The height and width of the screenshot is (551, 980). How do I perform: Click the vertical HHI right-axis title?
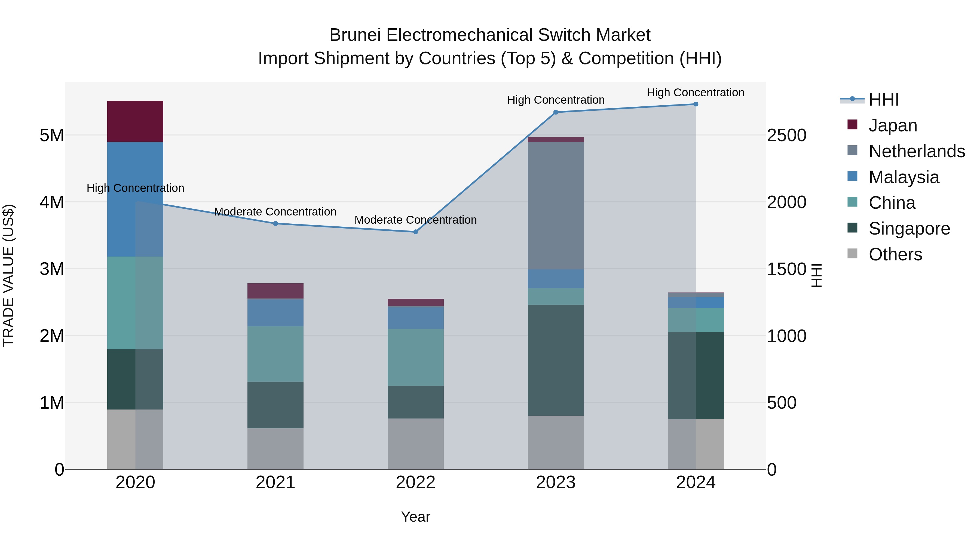817,275
